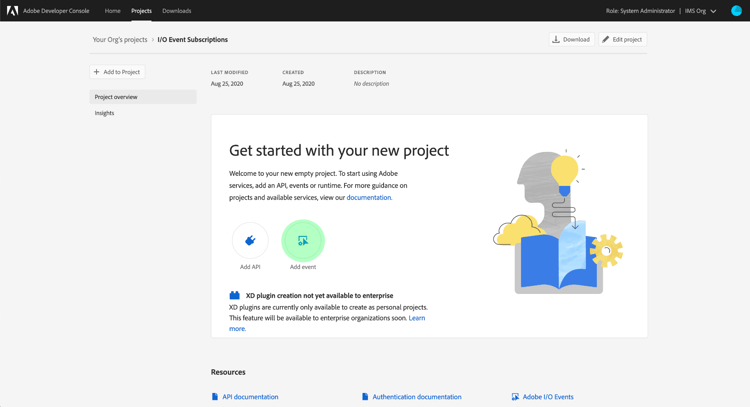The width and height of the screenshot is (750, 407).
Task: Click the Download button
Action: click(x=572, y=39)
